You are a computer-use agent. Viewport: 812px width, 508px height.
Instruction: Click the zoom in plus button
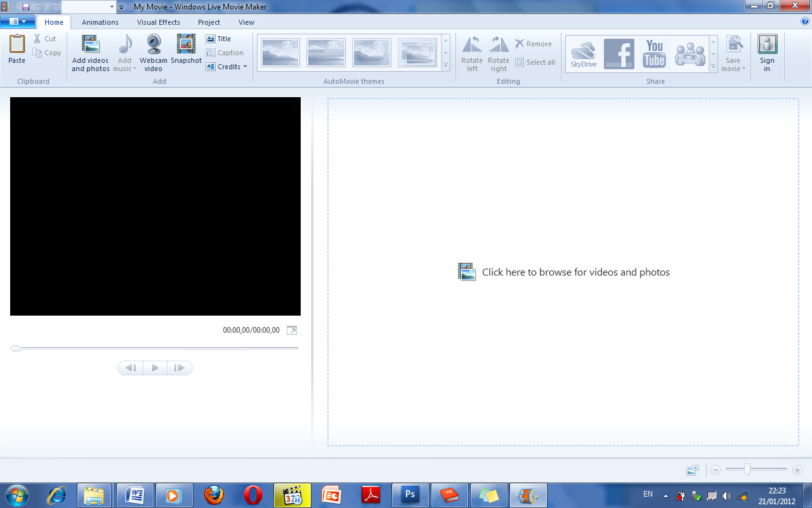point(797,470)
